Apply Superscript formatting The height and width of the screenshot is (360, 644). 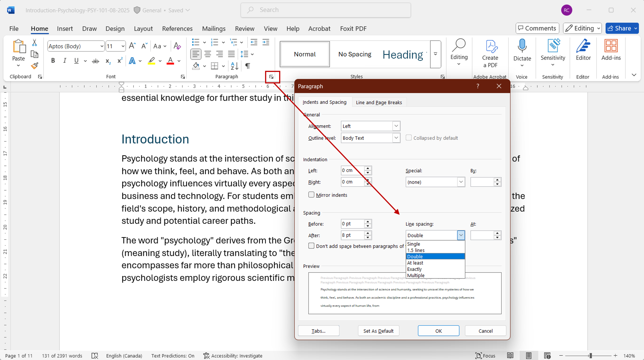tap(120, 61)
